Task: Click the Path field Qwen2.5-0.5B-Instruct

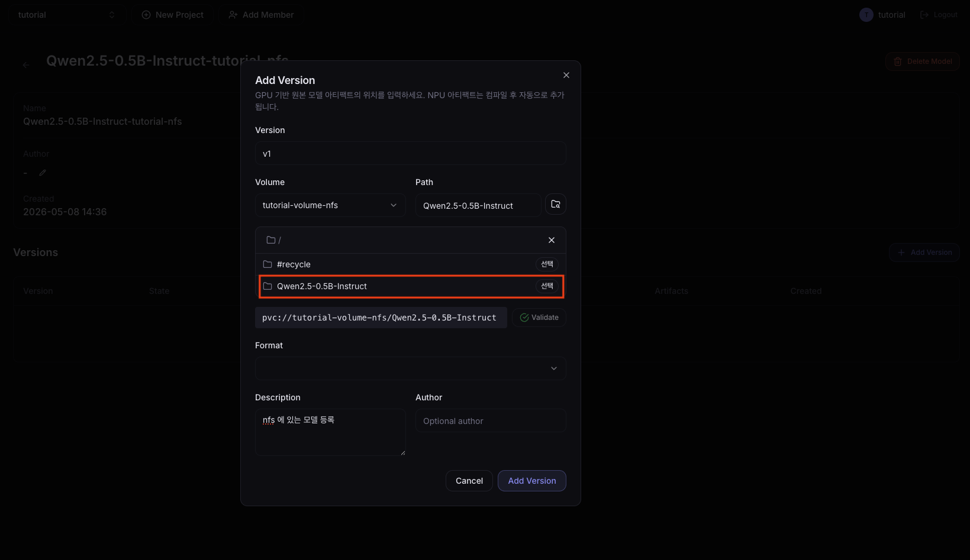Action: (x=478, y=205)
